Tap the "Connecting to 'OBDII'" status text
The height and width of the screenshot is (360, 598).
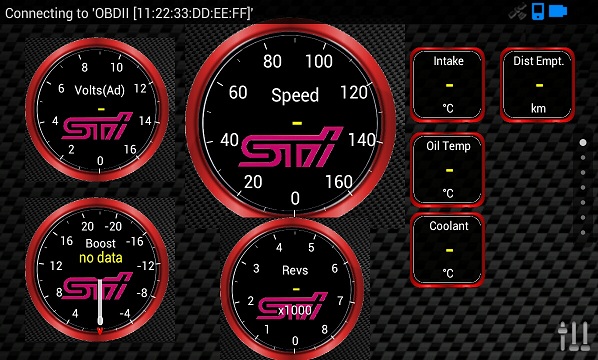click(129, 13)
